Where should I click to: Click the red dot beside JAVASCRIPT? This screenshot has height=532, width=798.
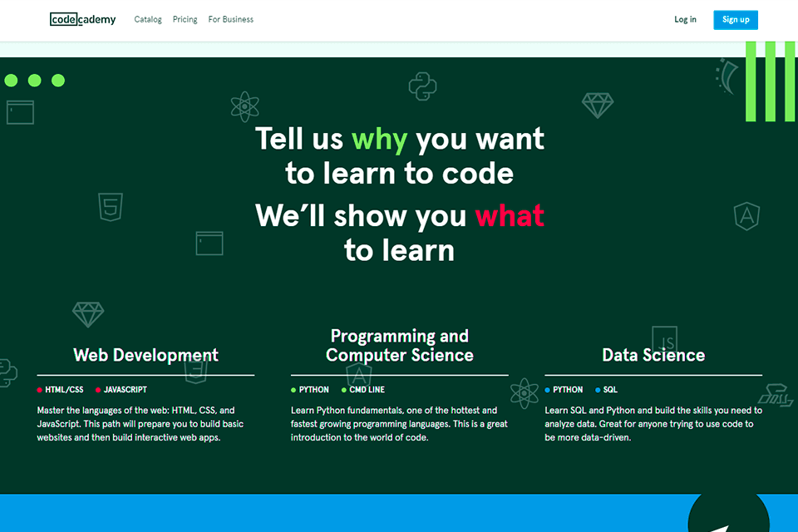click(98, 389)
